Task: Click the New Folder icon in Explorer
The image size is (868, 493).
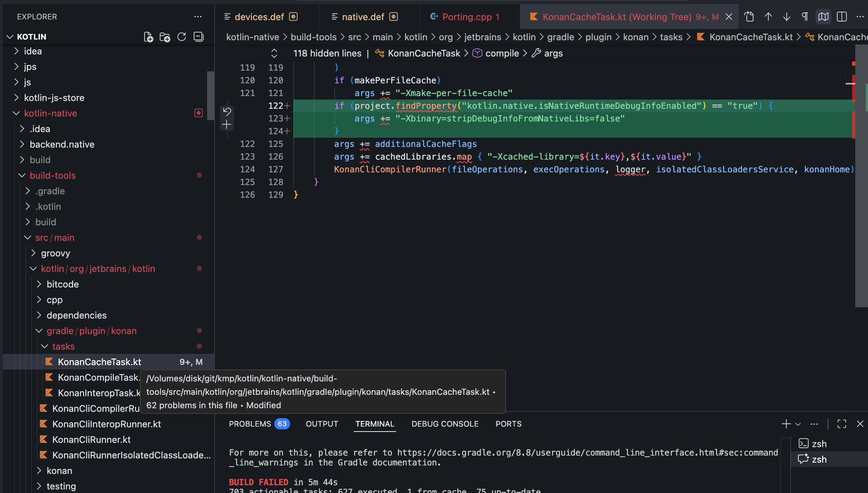Action: [165, 37]
